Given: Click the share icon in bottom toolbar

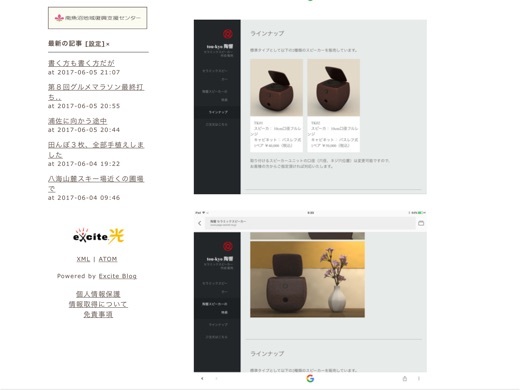Looking at the screenshot, I should point(405,379).
